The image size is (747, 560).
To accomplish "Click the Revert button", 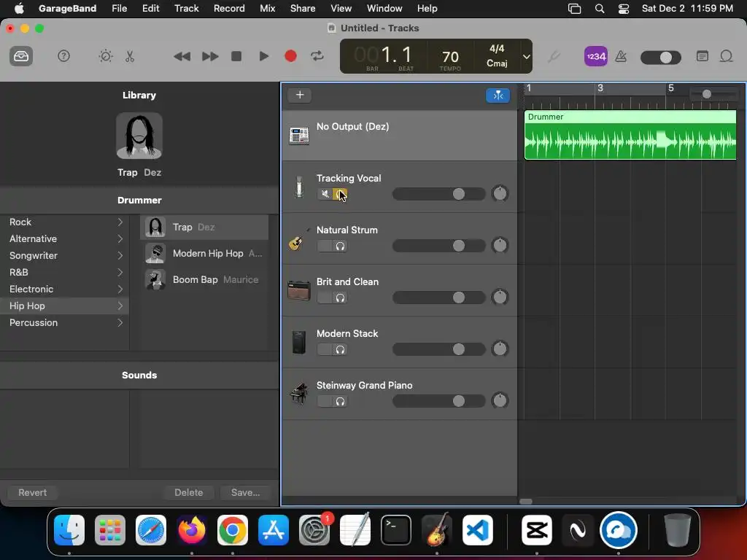I will click(x=32, y=492).
